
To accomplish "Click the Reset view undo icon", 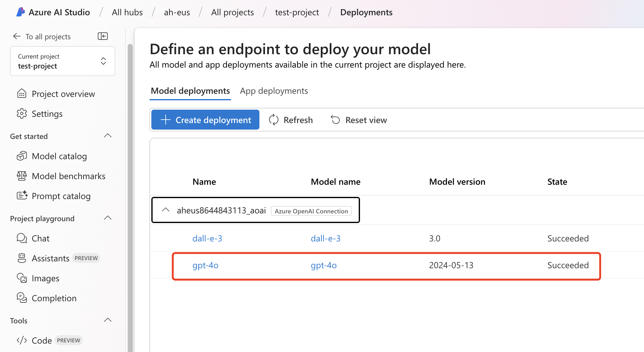I will [335, 120].
